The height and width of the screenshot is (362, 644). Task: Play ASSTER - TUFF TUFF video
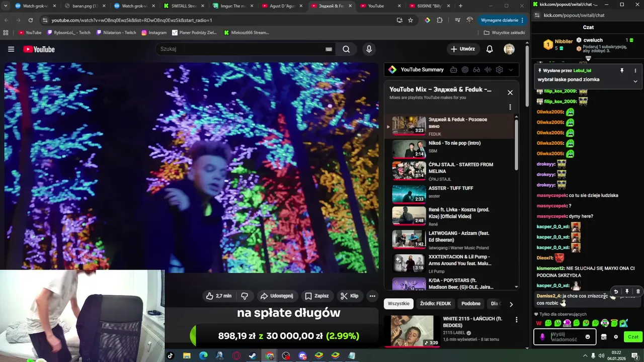click(450, 193)
